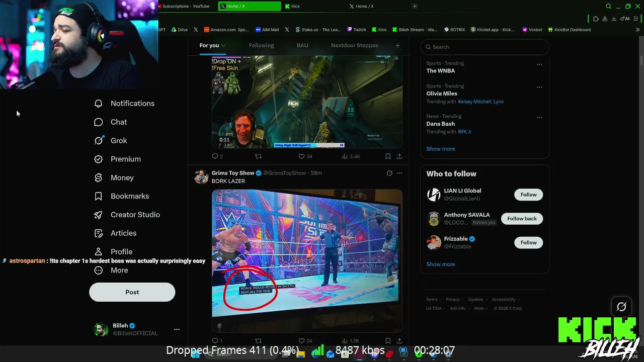Bookmark the Grims Toy Show post
Image resolution: width=644 pixels, height=362 pixels.
click(x=388, y=341)
